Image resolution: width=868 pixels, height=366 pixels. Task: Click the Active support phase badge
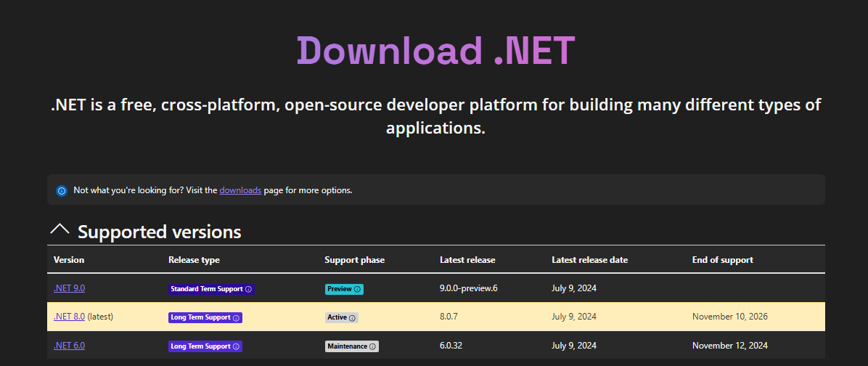pyautogui.click(x=342, y=318)
